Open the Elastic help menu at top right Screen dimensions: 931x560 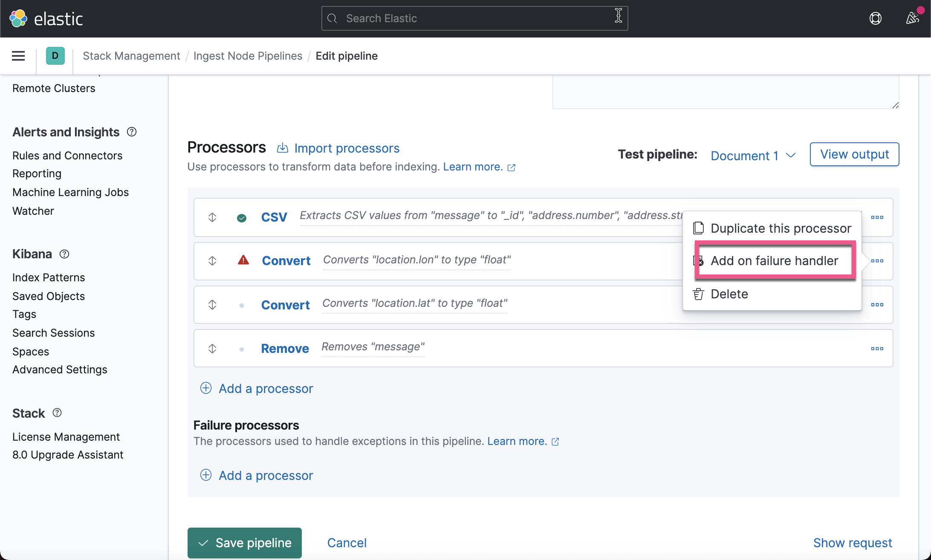(876, 18)
